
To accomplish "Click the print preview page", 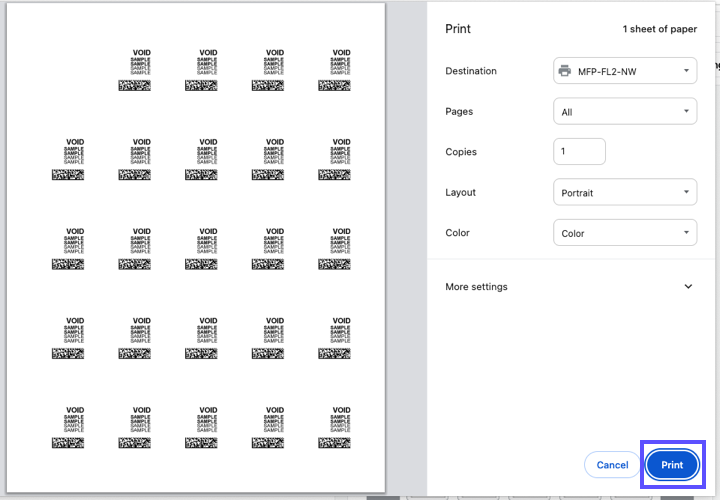I will pos(200,250).
